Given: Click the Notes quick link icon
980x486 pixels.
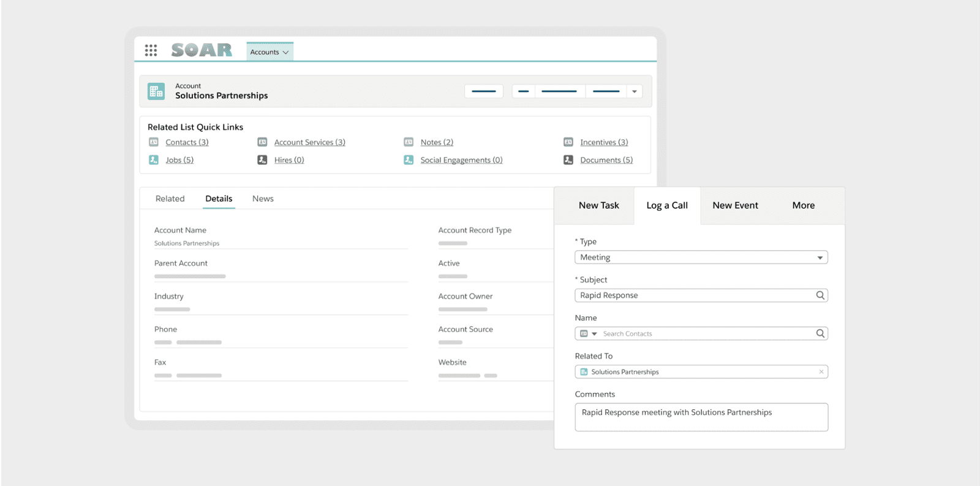Looking at the screenshot, I should (x=409, y=142).
